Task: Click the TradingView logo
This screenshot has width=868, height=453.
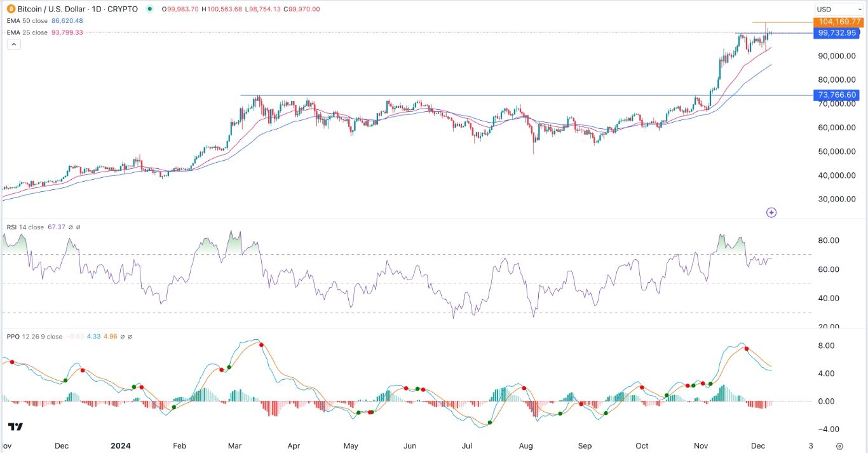Action: point(16,426)
